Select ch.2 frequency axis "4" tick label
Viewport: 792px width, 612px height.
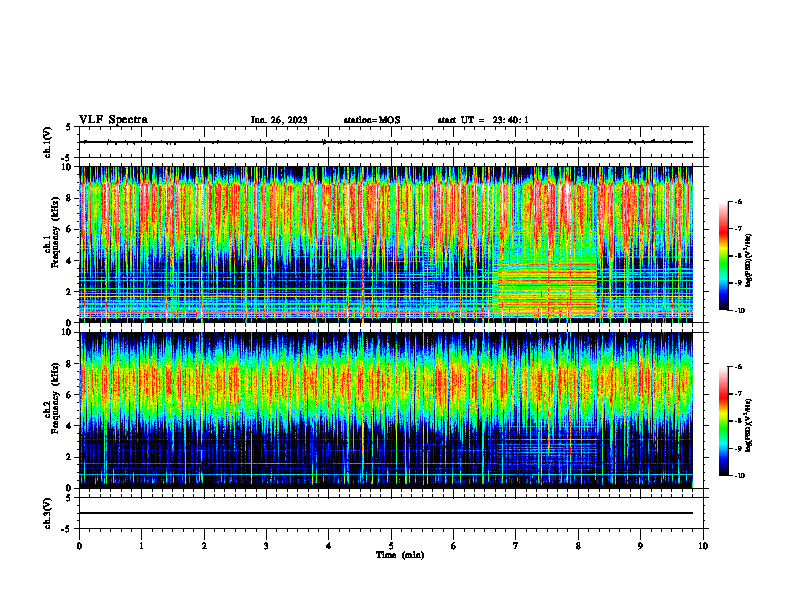[69, 426]
